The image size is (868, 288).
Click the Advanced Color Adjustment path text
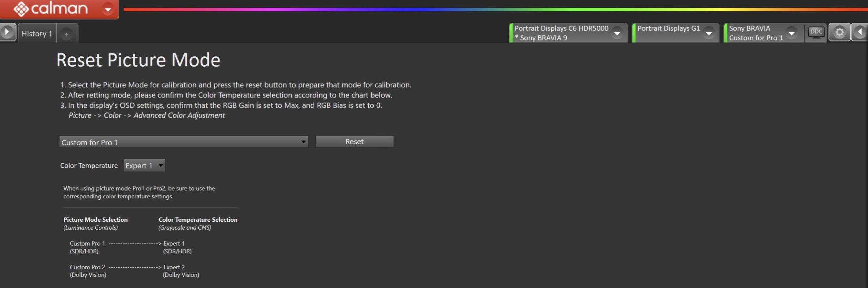pyautogui.click(x=179, y=115)
